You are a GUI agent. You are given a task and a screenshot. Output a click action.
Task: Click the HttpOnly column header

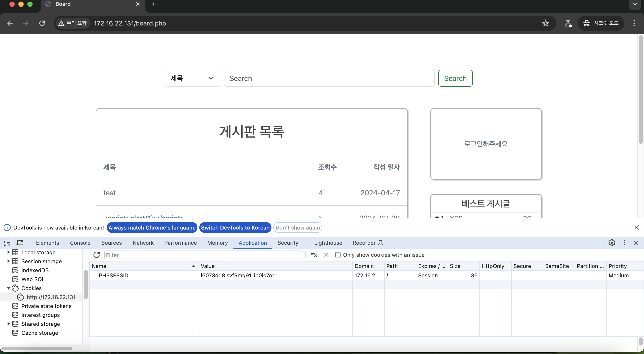coord(496,266)
